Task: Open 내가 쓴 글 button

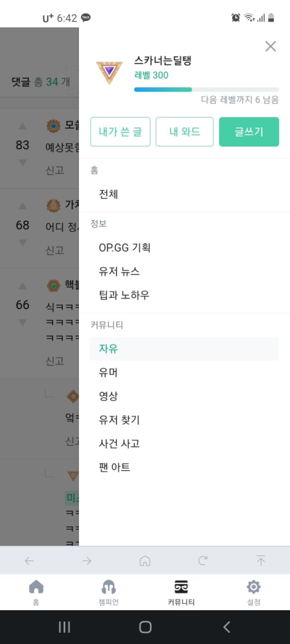Action: (120, 132)
